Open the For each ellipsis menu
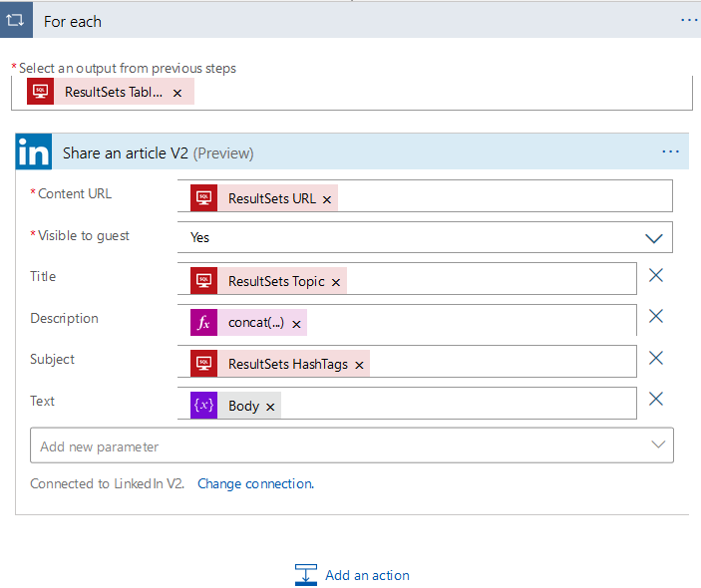Viewport: 701px width, 588px height. pyautogui.click(x=689, y=20)
